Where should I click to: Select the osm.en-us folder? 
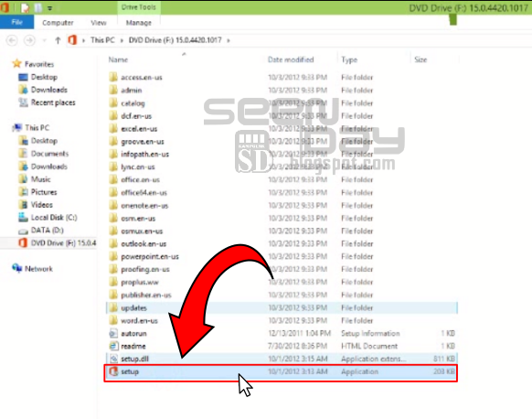tap(138, 219)
